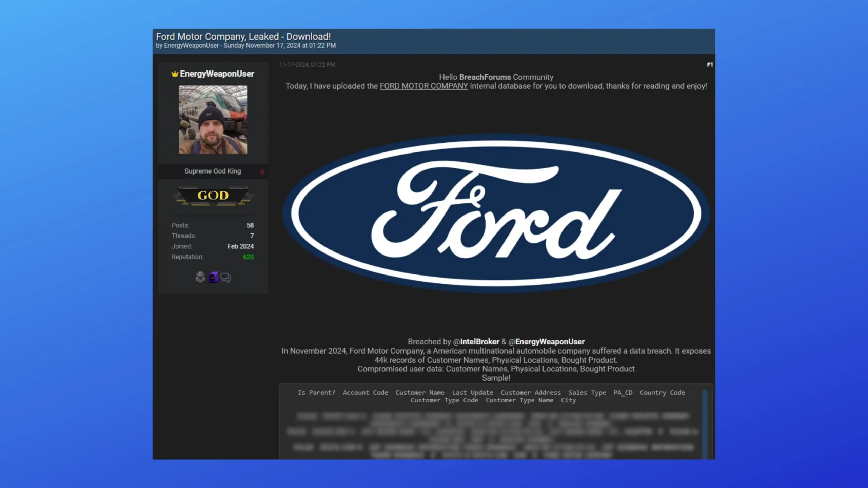Click the chat bubbles award icon
The image size is (868, 488).
[225, 278]
